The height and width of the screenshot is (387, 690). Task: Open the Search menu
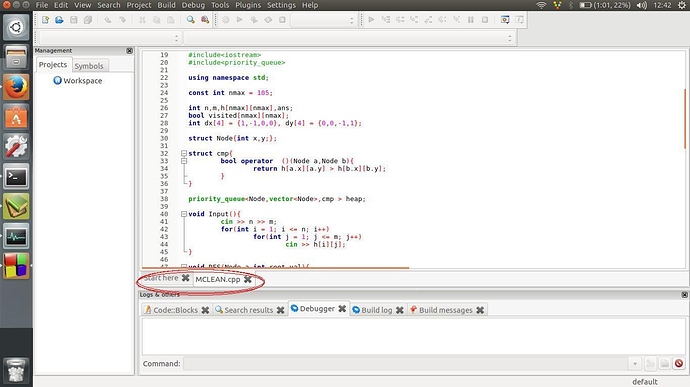(109, 5)
